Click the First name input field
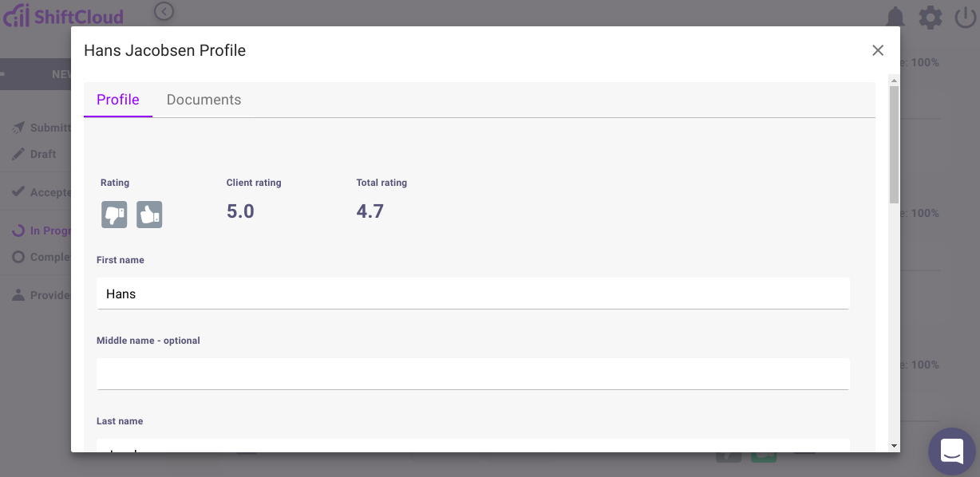 (472, 294)
